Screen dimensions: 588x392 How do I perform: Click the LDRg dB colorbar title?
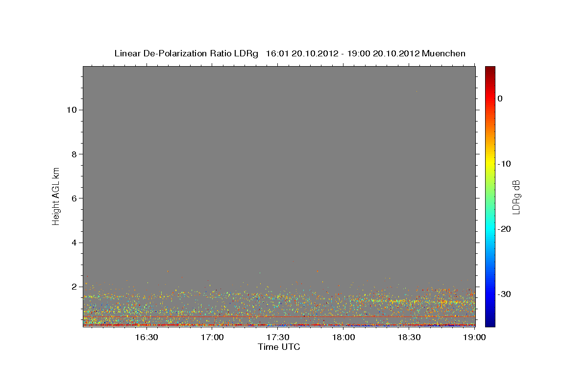516,197
